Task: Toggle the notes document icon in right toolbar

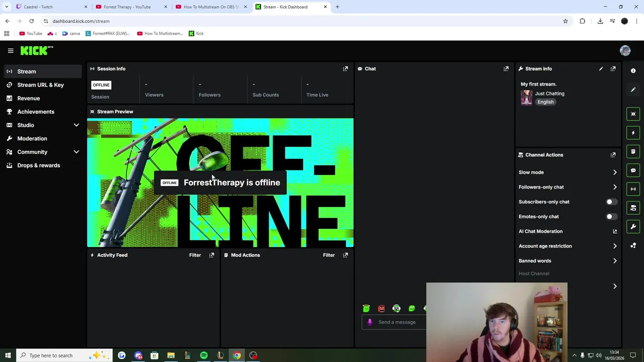Action: (x=633, y=151)
